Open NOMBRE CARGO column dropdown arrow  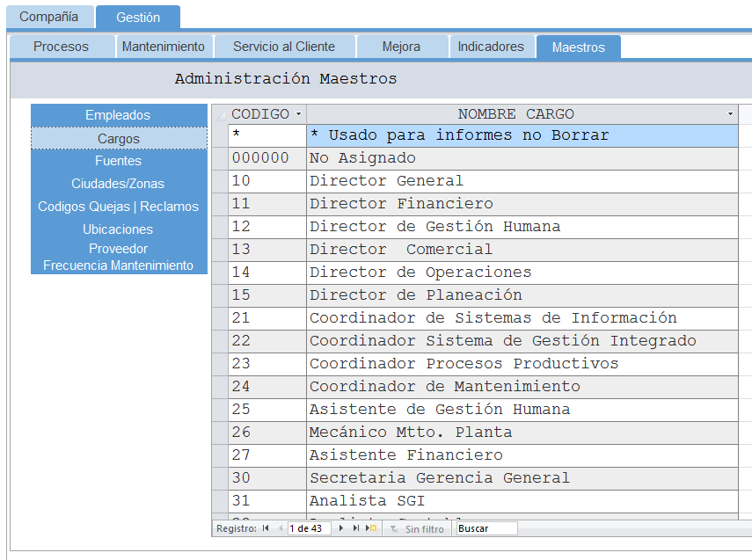(x=730, y=114)
